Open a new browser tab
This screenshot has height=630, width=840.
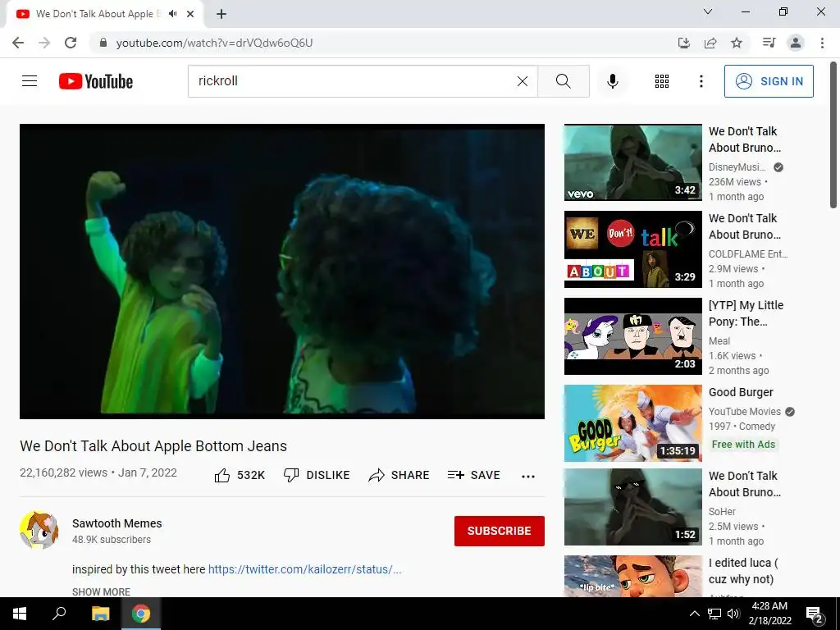[221, 14]
